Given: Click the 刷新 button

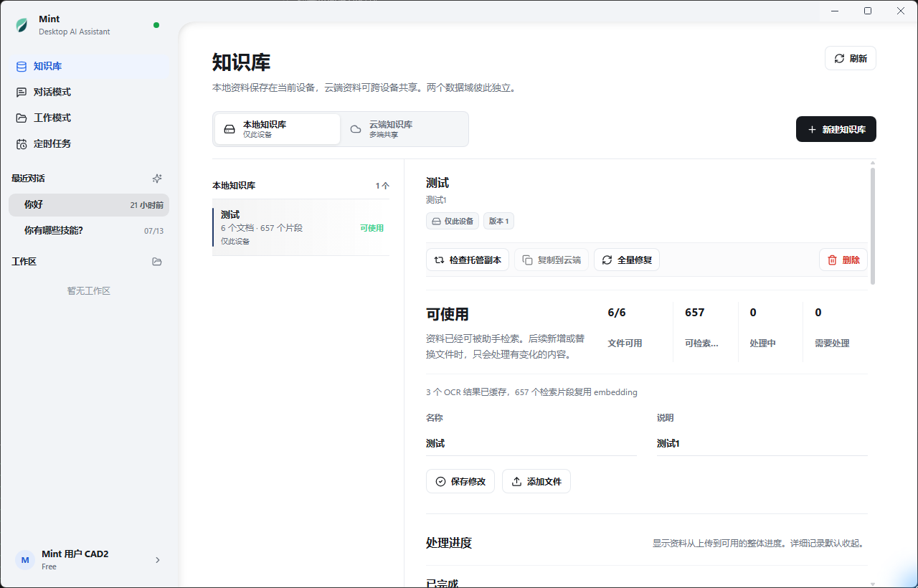Looking at the screenshot, I should [851, 59].
